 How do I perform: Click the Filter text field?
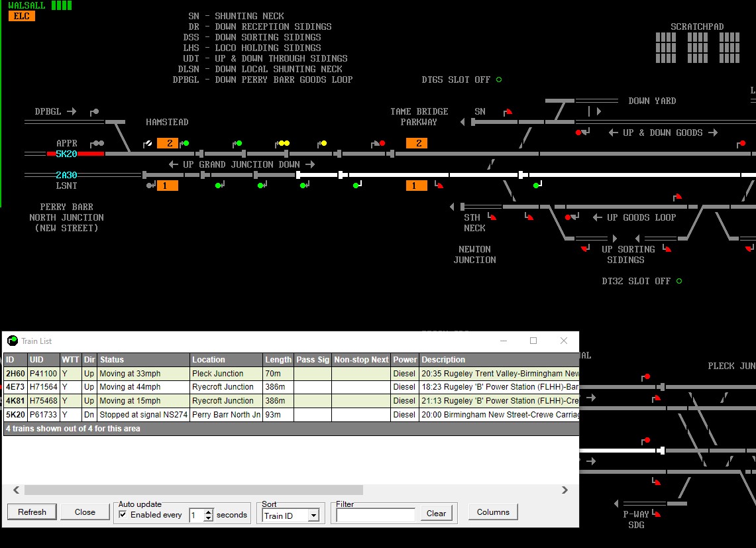click(x=376, y=515)
